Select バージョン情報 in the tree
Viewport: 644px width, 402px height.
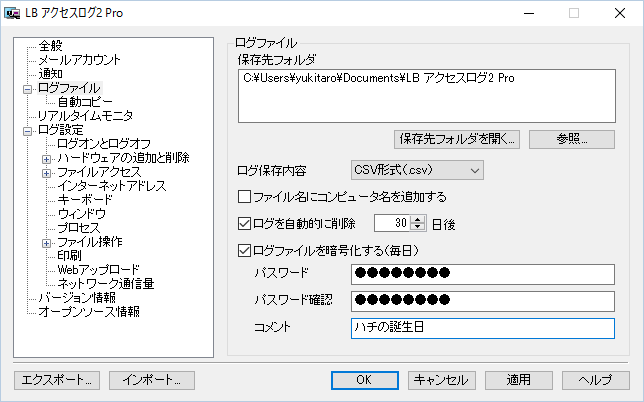click(x=77, y=298)
